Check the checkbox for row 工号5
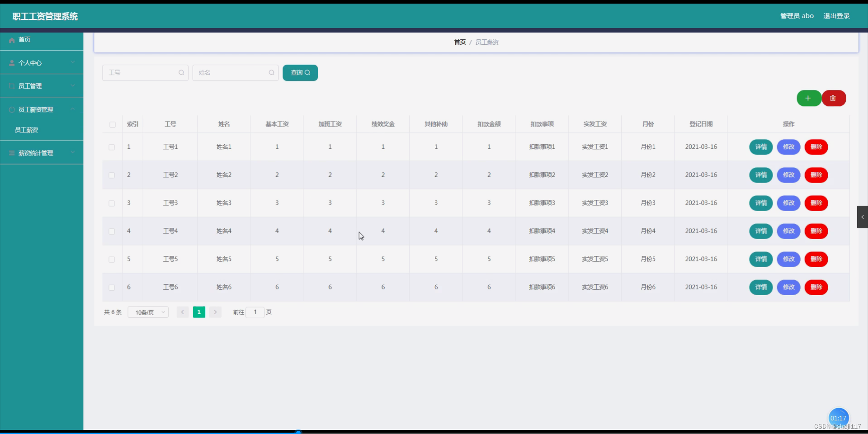868x434 pixels. (112, 259)
